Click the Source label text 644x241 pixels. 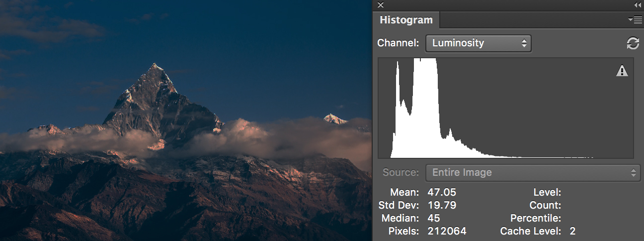[x=402, y=173]
